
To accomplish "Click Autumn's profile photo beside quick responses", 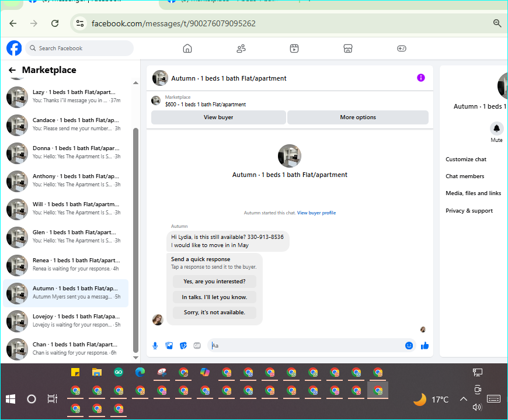I will click(x=158, y=320).
